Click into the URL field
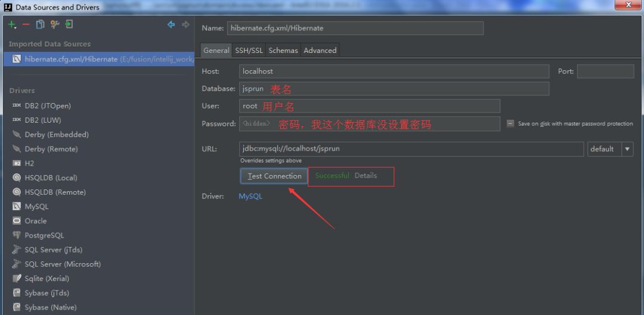The height and width of the screenshot is (315, 644). 411,149
